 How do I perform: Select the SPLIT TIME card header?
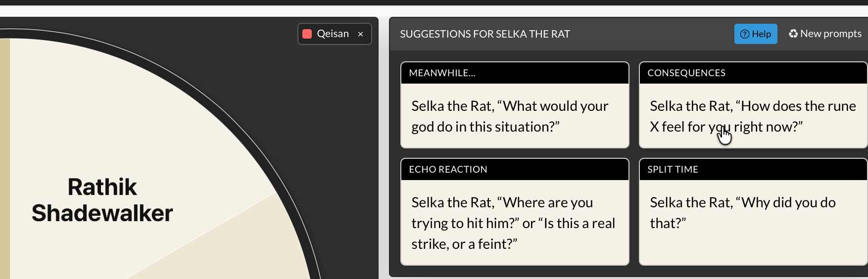tap(753, 169)
